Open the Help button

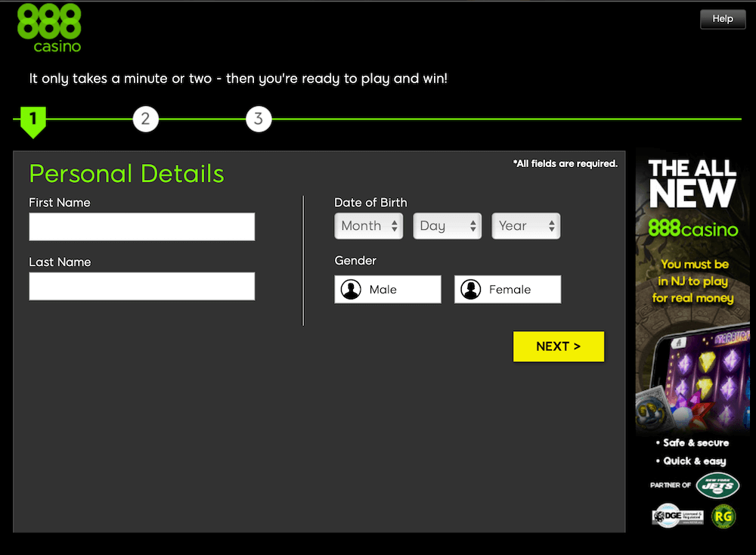pos(722,19)
